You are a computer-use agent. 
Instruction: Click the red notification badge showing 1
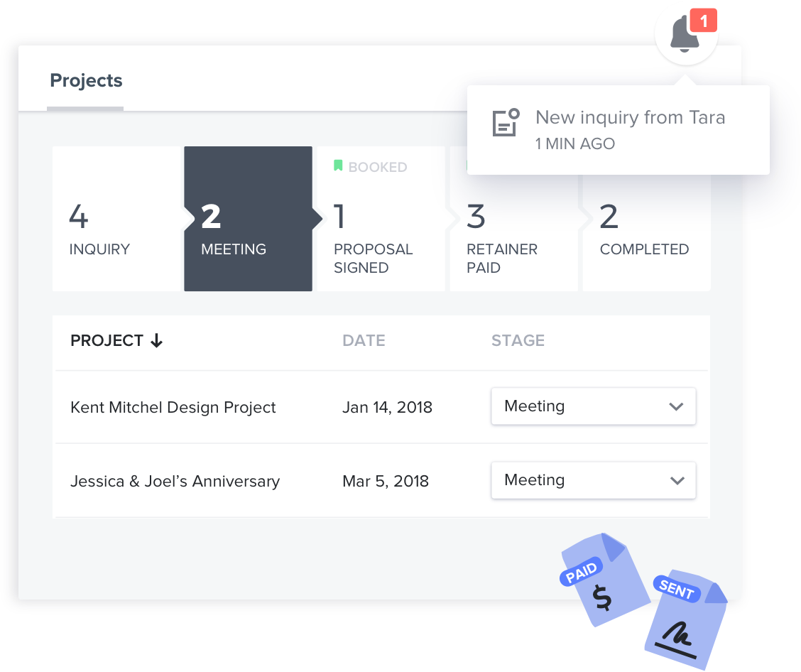click(x=704, y=21)
